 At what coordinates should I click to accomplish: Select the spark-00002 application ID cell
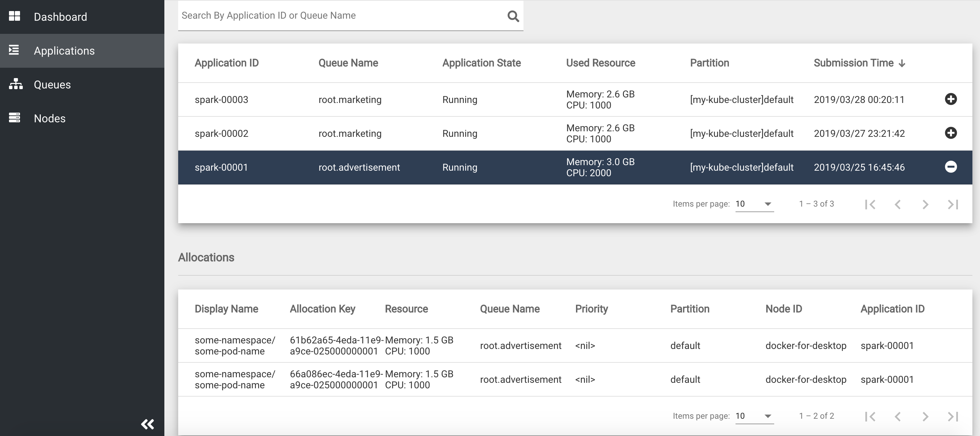coord(221,134)
